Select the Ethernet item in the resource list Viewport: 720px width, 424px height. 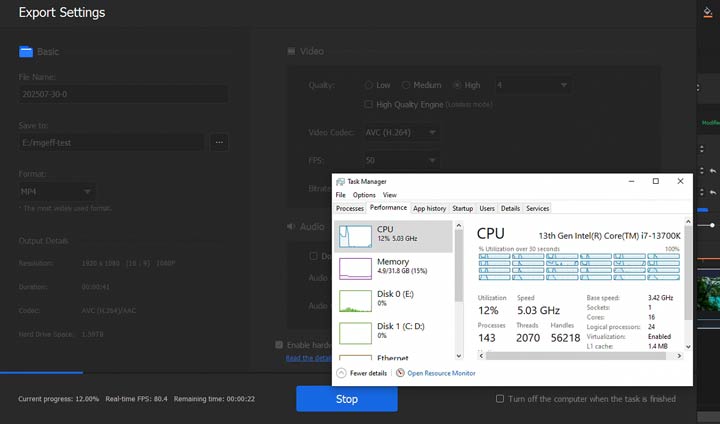[x=395, y=357]
